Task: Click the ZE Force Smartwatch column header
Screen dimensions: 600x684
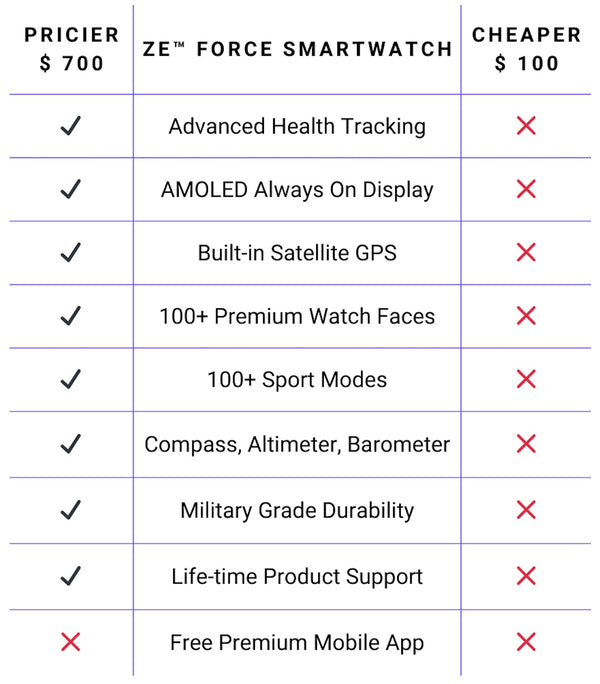Action: 297,49
